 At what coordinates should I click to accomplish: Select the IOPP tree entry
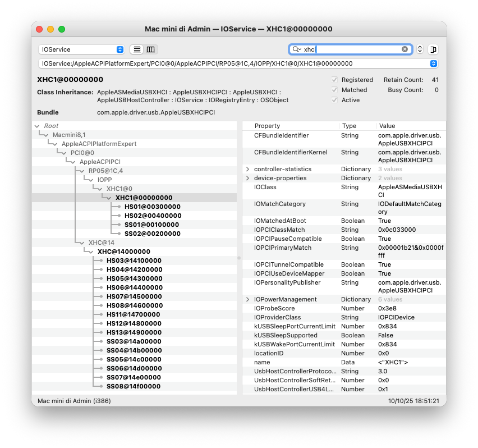(104, 180)
